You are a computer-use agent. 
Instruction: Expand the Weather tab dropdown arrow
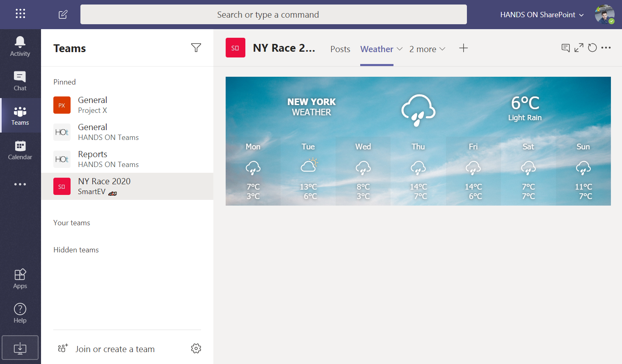click(400, 49)
